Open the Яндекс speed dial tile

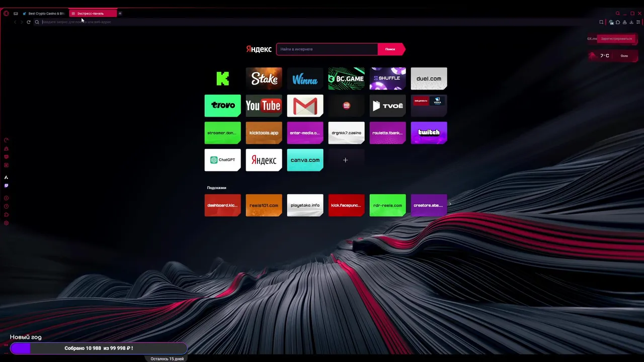pos(264,160)
